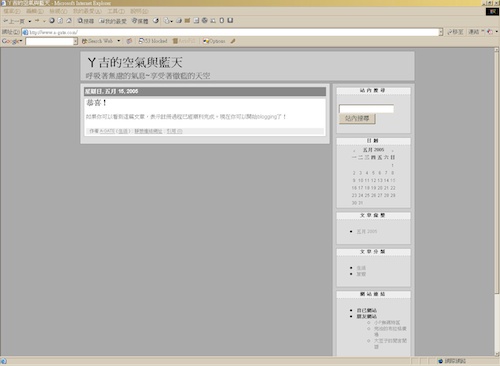Click the address bar URL field
The image size is (500, 366).
(x=230, y=32)
